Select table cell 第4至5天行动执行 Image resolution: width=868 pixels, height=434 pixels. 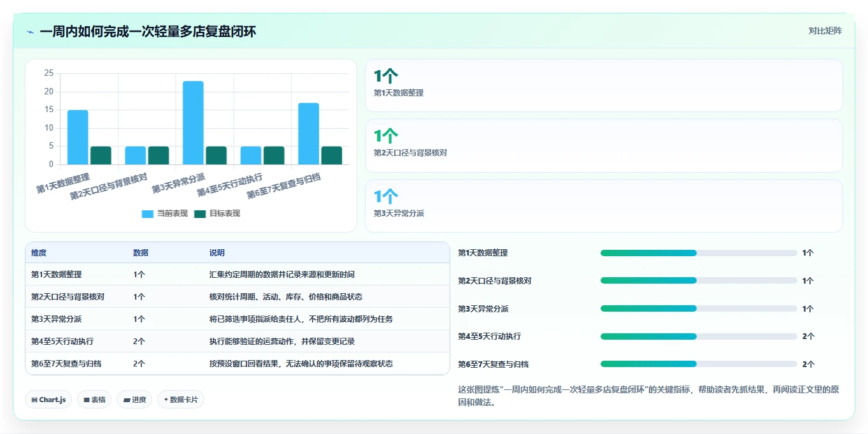click(x=62, y=342)
